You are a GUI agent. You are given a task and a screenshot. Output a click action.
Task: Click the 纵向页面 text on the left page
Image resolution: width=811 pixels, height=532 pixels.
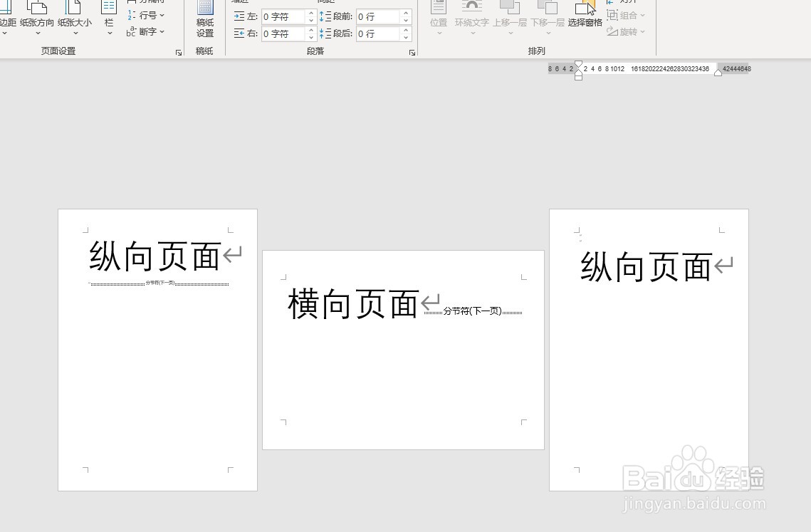153,255
